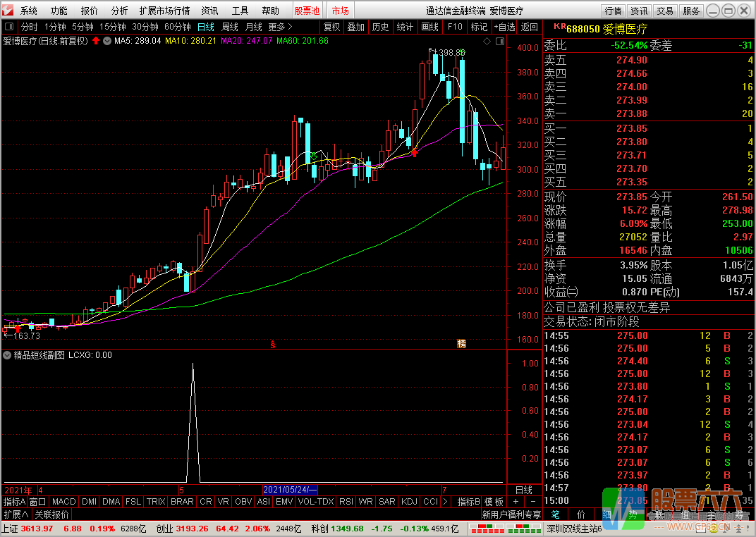Image resolution: width=756 pixels, height=537 pixels.
Task: Switch to the MACD indicator
Action: coord(63,502)
